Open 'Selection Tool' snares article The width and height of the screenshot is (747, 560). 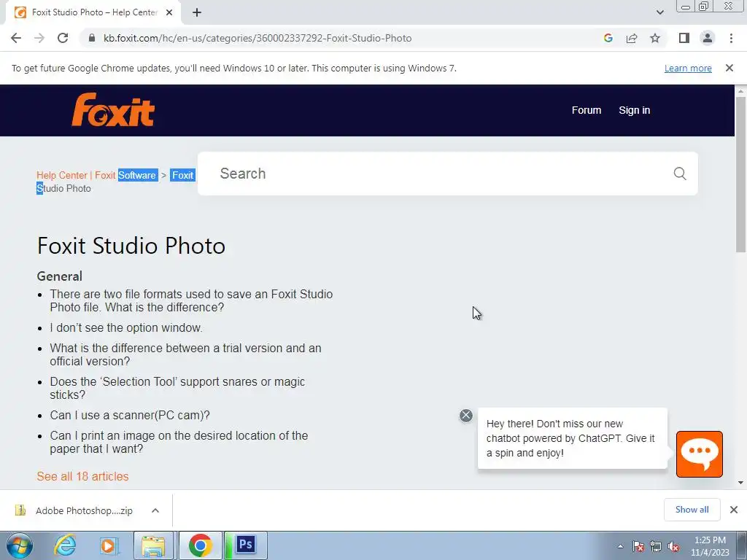(177, 388)
